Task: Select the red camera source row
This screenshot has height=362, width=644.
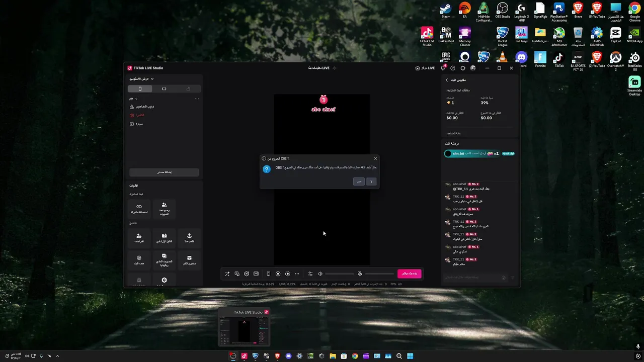Action: point(164,115)
